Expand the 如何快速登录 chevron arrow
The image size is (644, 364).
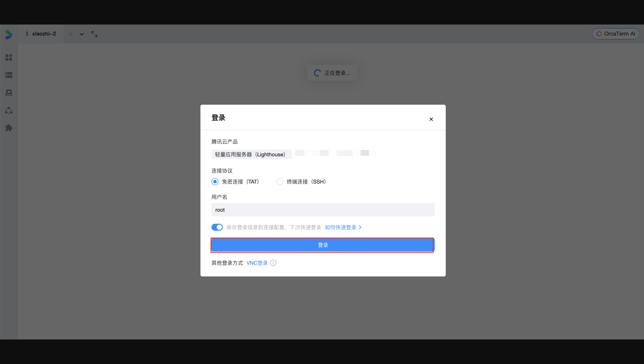click(360, 227)
